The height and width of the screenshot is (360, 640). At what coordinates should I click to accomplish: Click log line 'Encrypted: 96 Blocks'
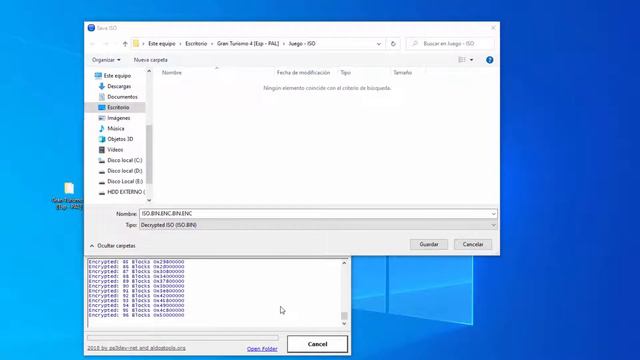[x=136, y=315]
